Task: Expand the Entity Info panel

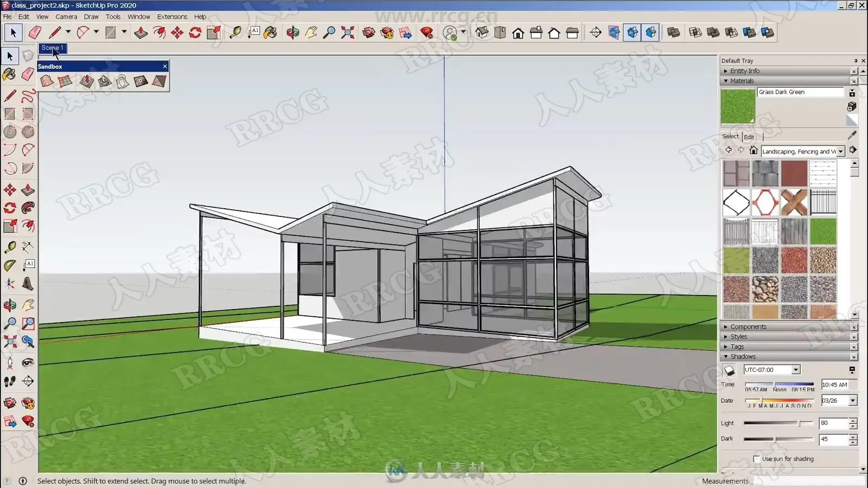Action: tap(726, 71)
